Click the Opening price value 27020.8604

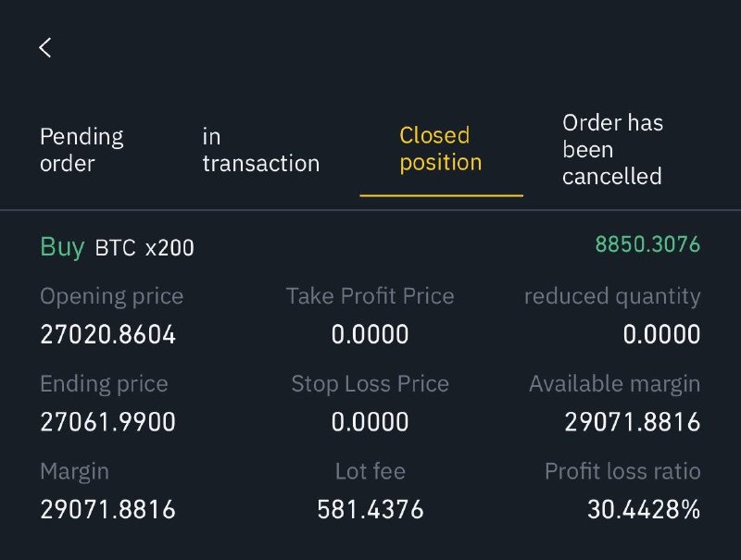tap(107, 334)
